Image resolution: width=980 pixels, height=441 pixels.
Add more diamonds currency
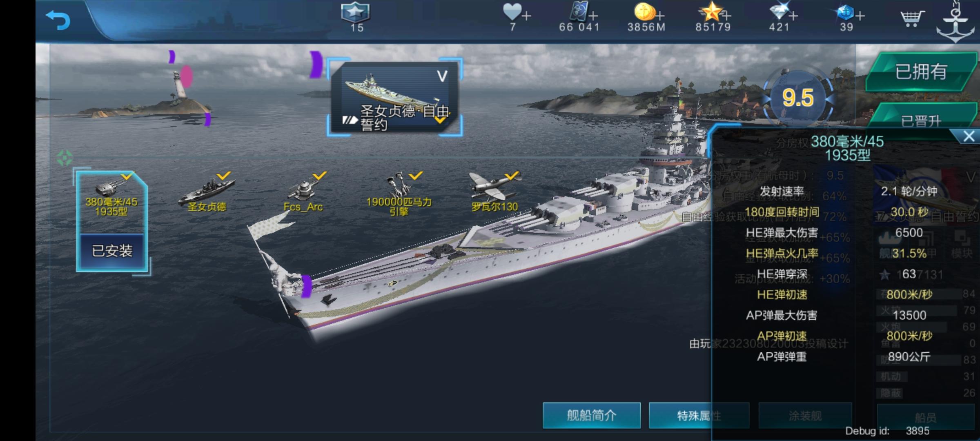click(x=793, y=16)
